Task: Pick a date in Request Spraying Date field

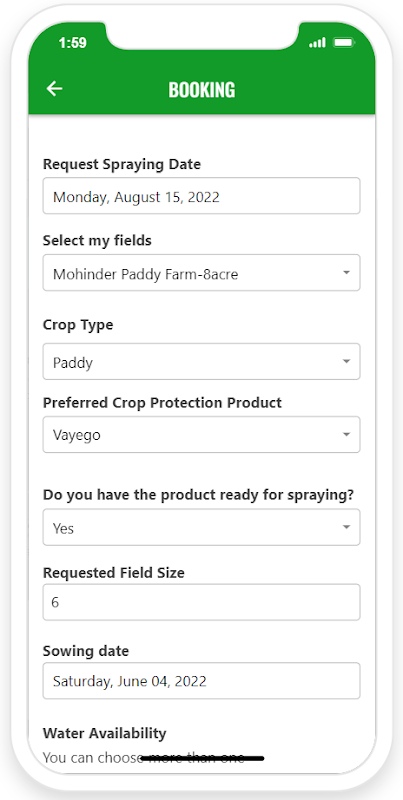Action: 202,196
